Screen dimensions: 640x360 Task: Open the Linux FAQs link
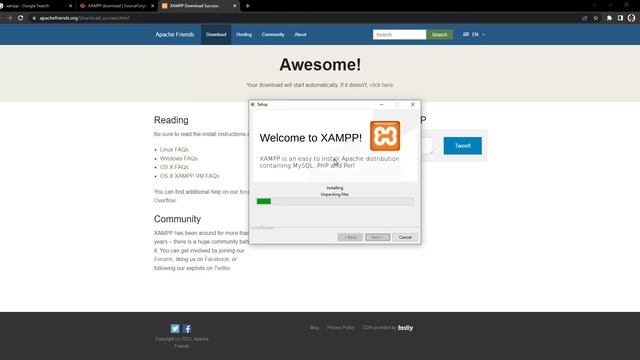[174, 149]
